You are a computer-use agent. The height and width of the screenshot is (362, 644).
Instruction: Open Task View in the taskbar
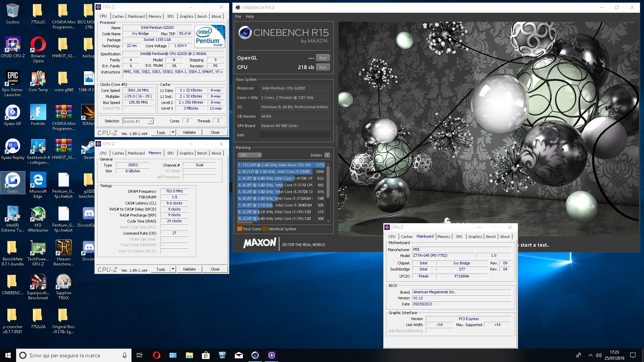coord(140,355)
